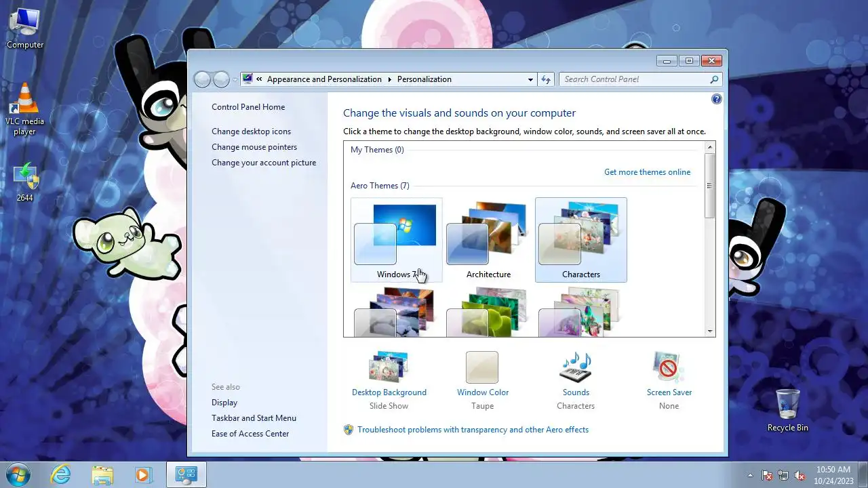Open Screen Saver icon
This screenshot has height=488, width=868.
[x=669, y=367]
